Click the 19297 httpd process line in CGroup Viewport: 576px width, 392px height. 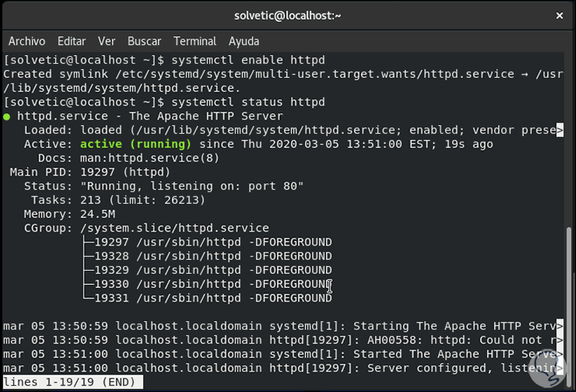pyautogui.click(x=213, y=242)
